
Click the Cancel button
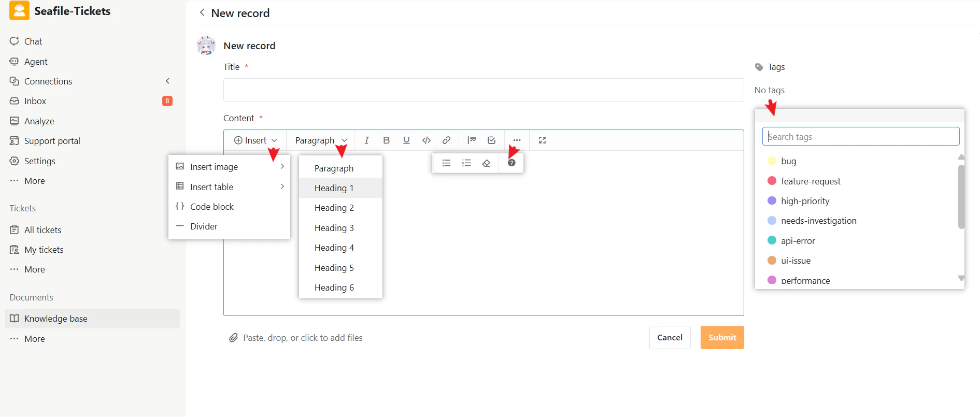point(670,337)
